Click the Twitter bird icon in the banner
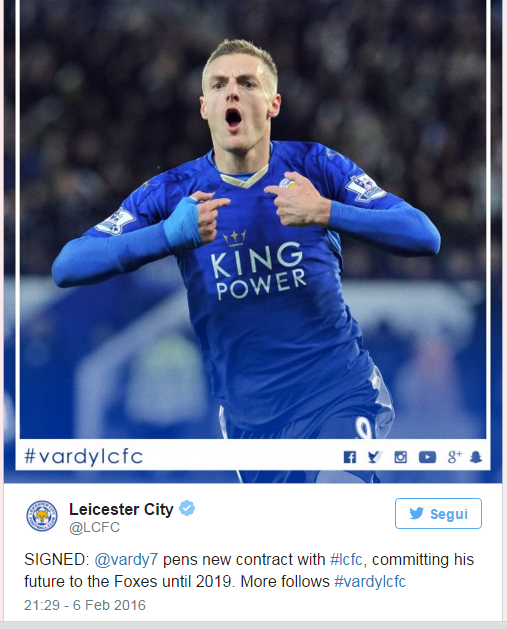 (x=374, y=457)
